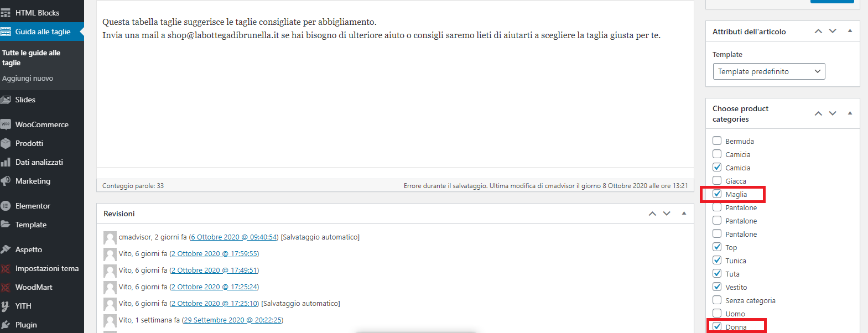Open Dati analizzati chart icon
This screenshot has width=868, height=333.
(x=6, y=162)
